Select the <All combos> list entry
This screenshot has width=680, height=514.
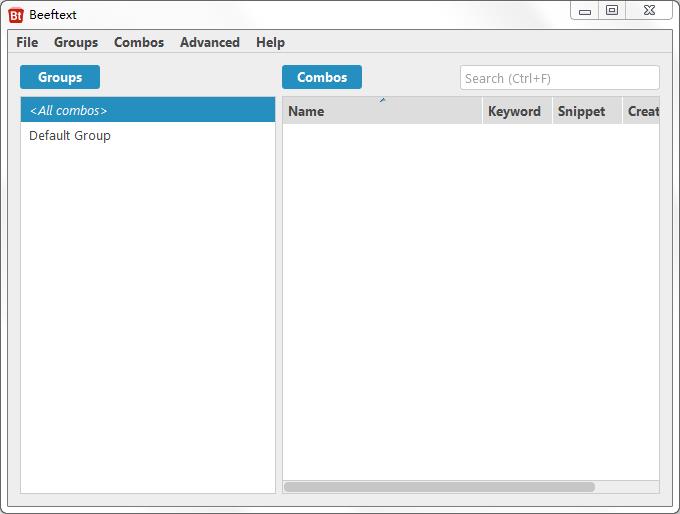pyautogui.click(x=148, y=110)
